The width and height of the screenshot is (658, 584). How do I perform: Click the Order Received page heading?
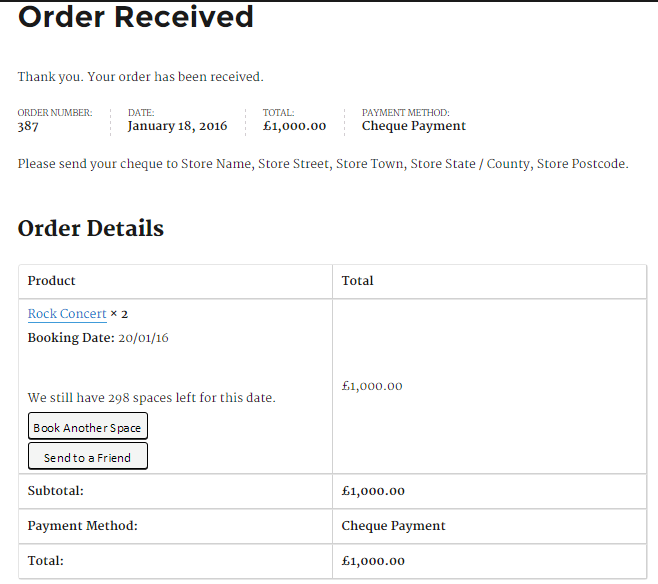click(x=136, y=17)
